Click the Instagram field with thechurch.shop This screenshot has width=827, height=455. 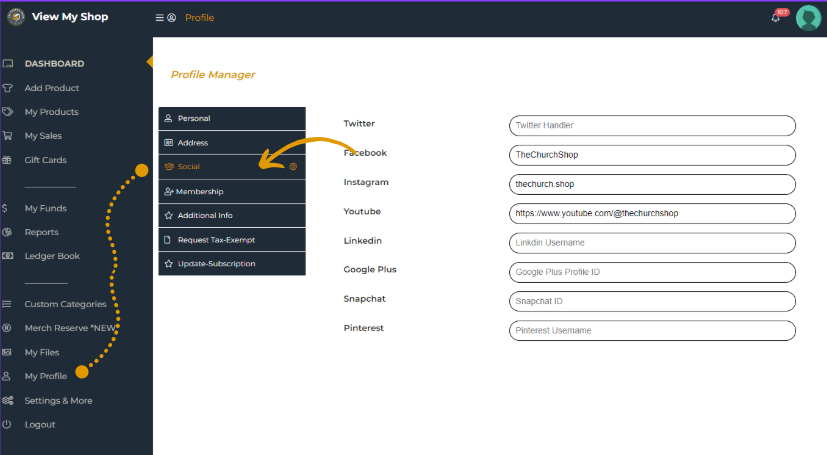(652, 185)
